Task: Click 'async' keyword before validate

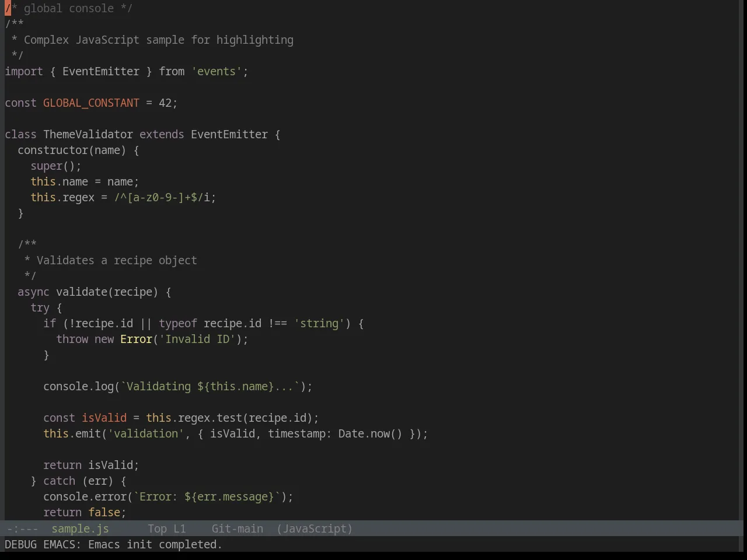Action: click(x=33, y=292)
